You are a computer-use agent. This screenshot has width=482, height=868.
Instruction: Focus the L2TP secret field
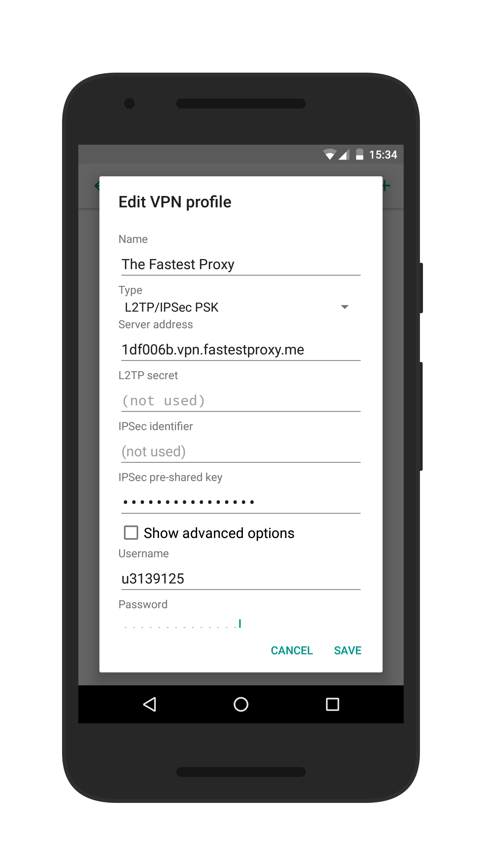click(x=241, y=401)
